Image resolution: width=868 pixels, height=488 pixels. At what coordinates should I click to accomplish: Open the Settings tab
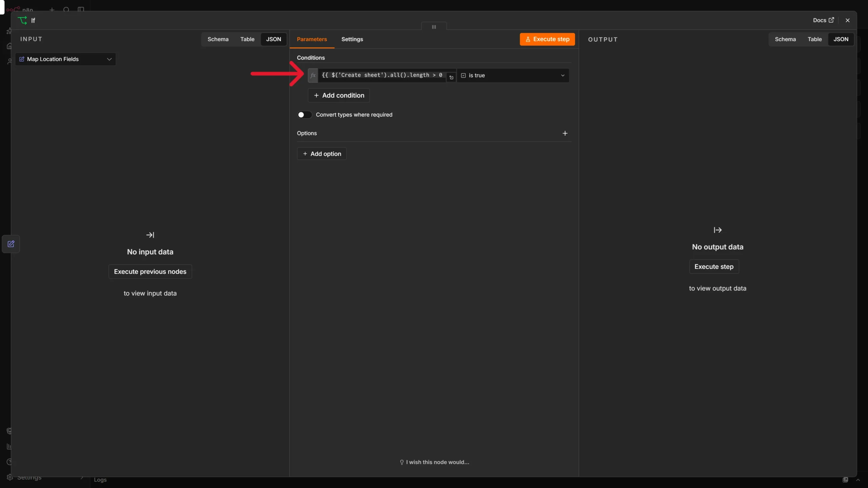pyautogui.click(x=352, y=39)
